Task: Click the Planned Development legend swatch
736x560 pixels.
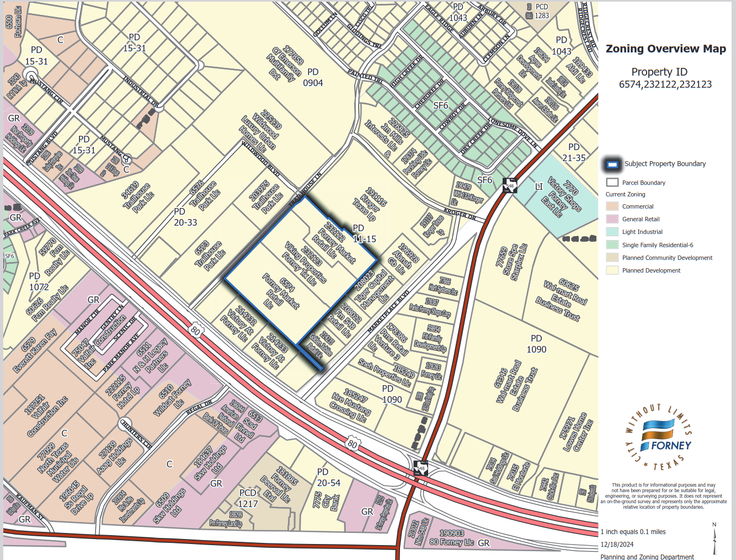Action: click(612, 270)
